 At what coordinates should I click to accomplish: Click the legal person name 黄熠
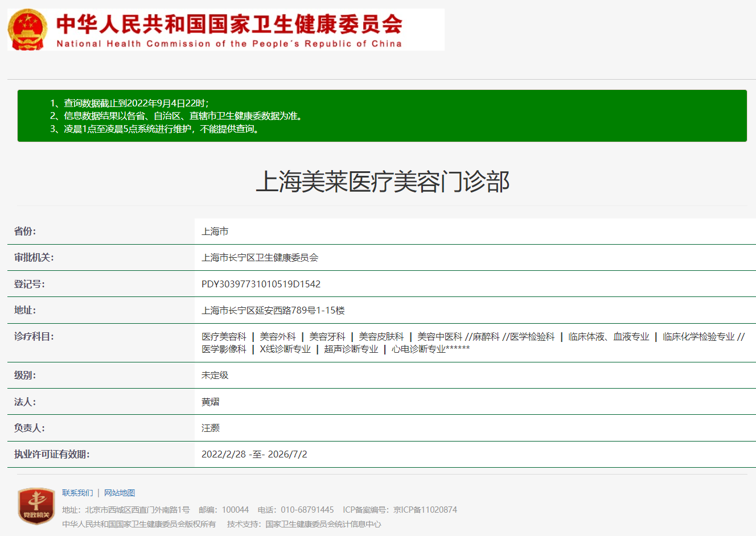point(211,402)
